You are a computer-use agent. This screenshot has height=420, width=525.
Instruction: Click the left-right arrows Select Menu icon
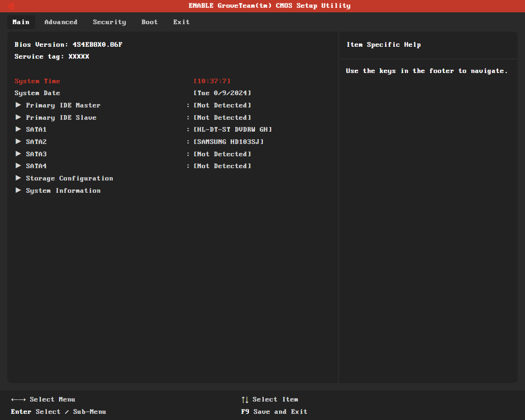pyautogui.click(x=18, y=399)
